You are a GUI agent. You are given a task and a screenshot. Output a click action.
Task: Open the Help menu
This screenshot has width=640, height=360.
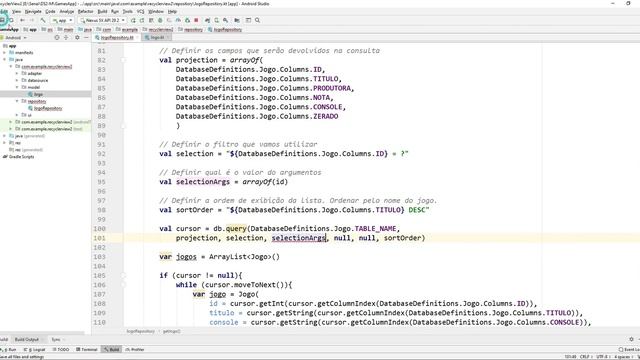point(172,11)
